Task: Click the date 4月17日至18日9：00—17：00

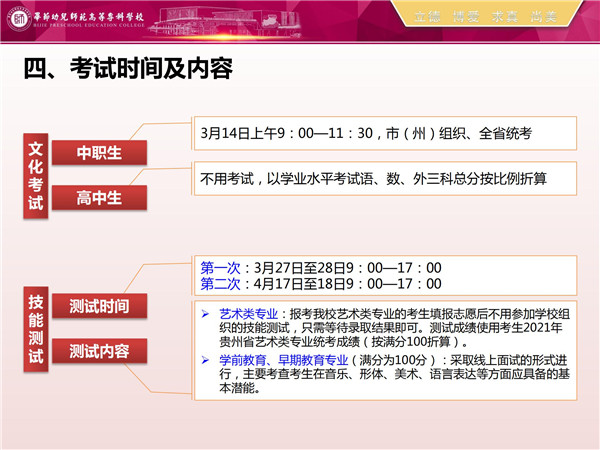Action: [x=348, y=284]
